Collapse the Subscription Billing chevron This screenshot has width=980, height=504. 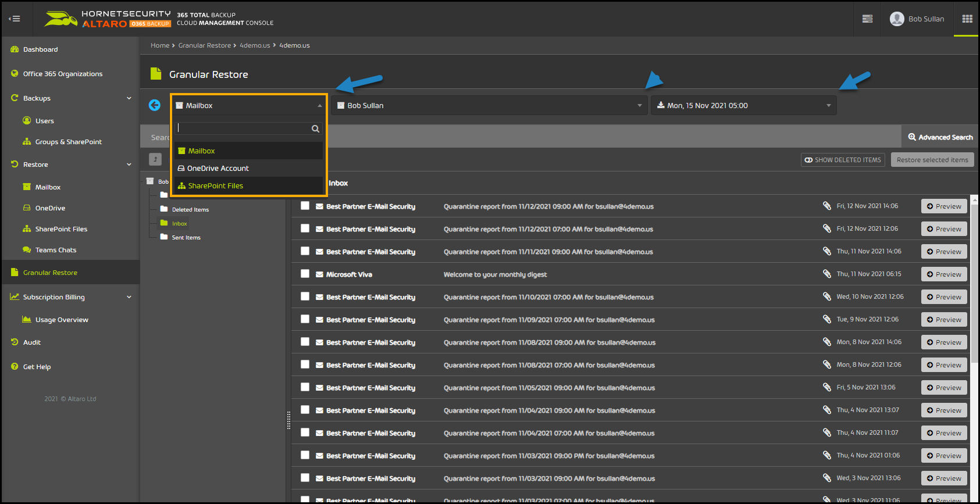click(x=129, y=297)
